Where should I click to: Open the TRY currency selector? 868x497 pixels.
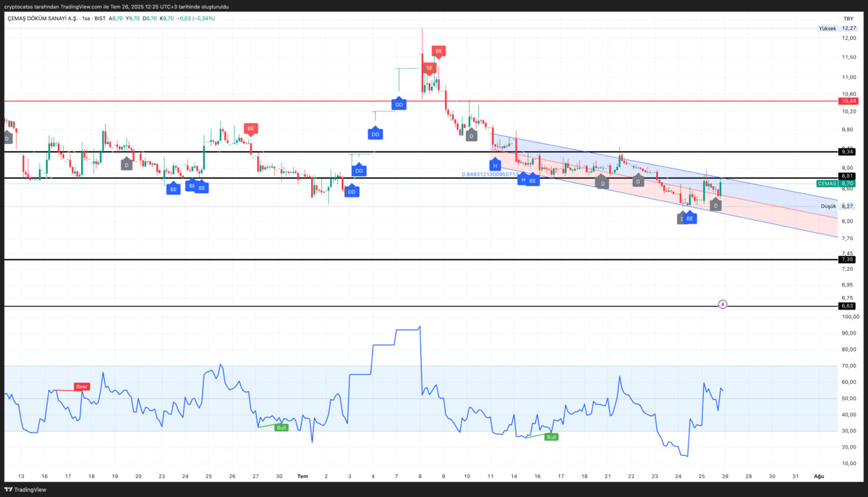(848, 18)
